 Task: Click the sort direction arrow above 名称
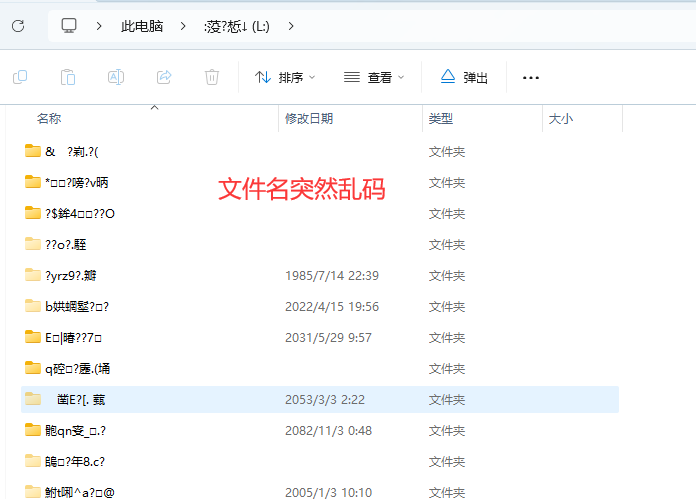coord(154,107)
